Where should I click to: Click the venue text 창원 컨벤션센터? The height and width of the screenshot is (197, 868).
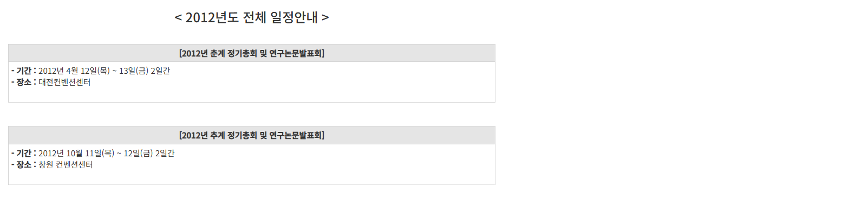66,164
